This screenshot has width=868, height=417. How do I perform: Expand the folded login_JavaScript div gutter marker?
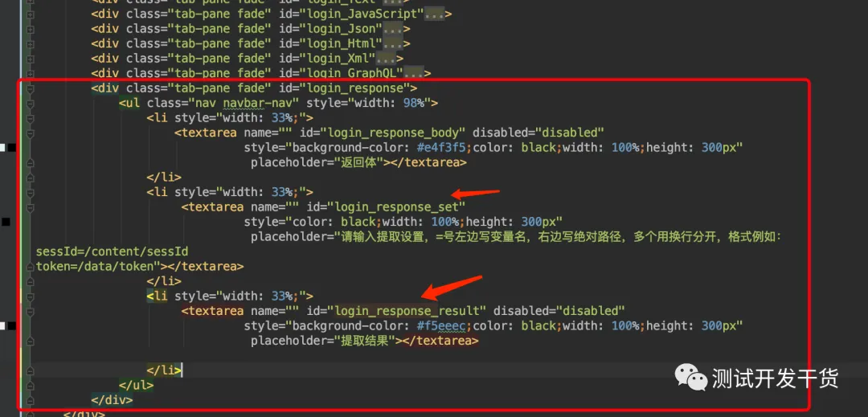point(30,14)
